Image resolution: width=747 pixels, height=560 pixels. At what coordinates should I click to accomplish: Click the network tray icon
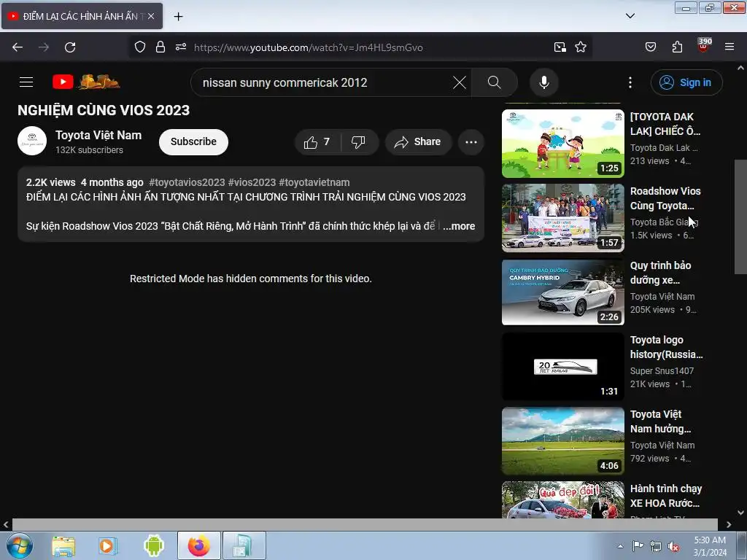(656, 546)
